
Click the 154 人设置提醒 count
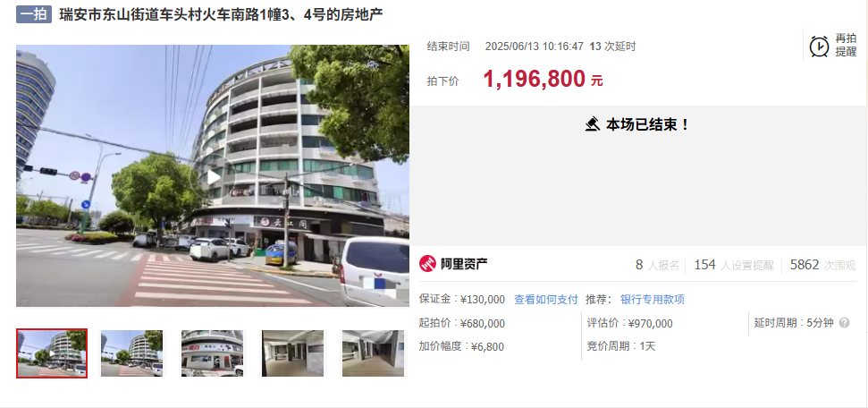click(734, 265)
